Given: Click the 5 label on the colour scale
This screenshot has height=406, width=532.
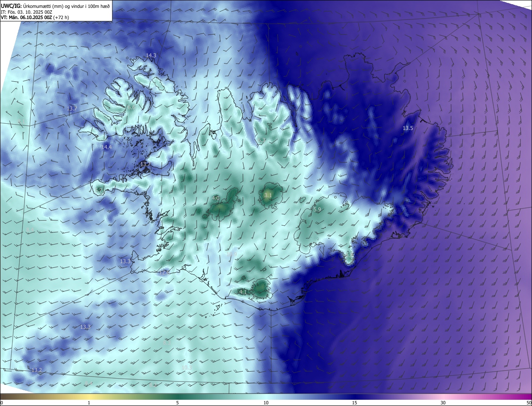Looking at the screenshot, I should pyautogui.click(x=177, y=403).
